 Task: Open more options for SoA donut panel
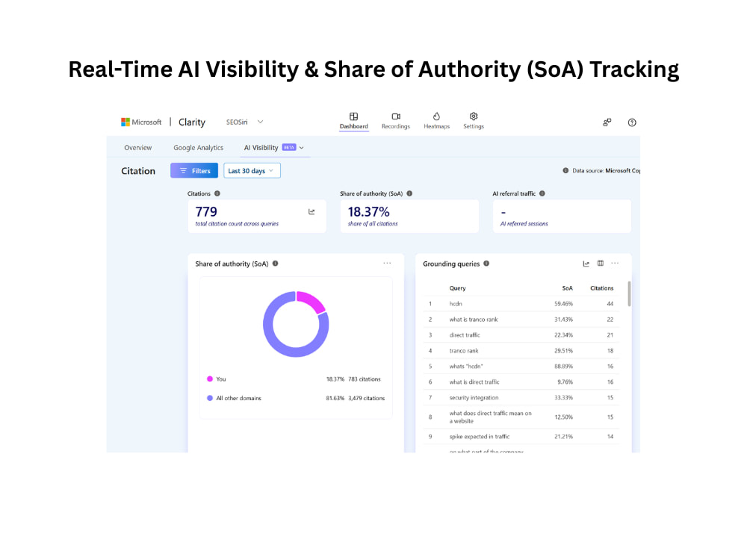[387, 263]
